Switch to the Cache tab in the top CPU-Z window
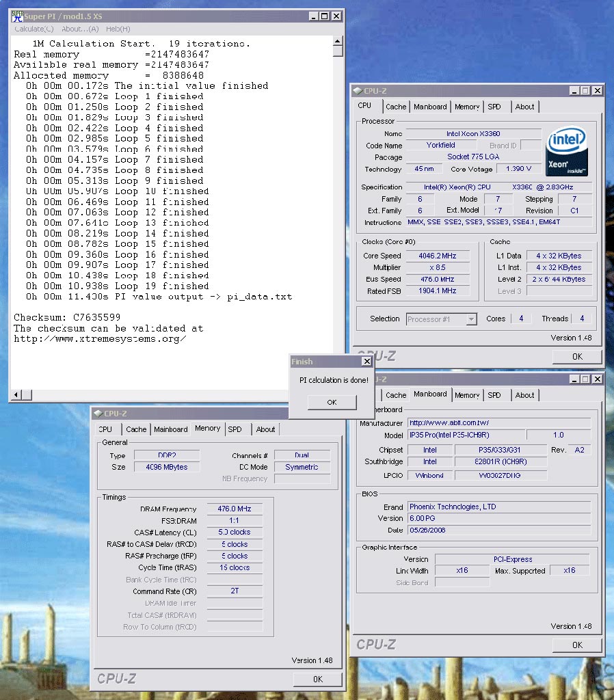Image resolution: width=614 pixels, height=700 pixels. coord(396,107)
